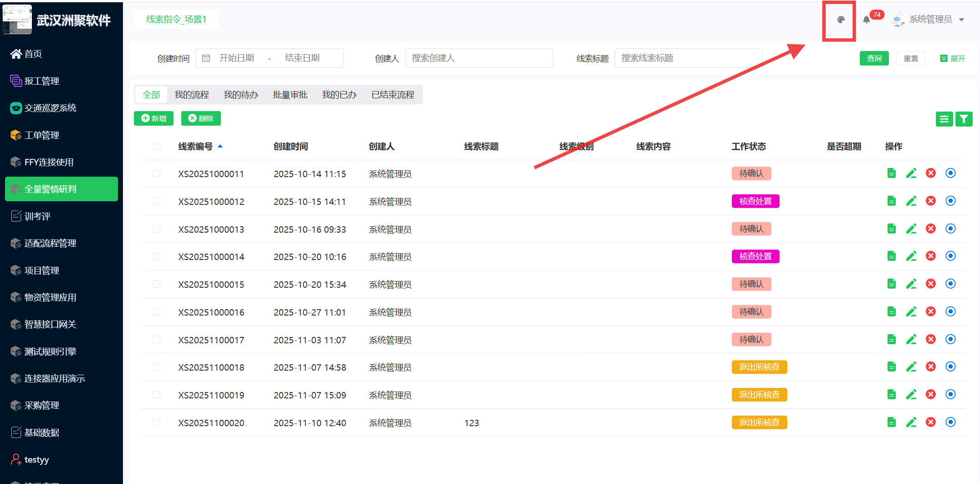Click the green 查询 button
The height and width of the screenshot is (484, 980).
(873, 59)
